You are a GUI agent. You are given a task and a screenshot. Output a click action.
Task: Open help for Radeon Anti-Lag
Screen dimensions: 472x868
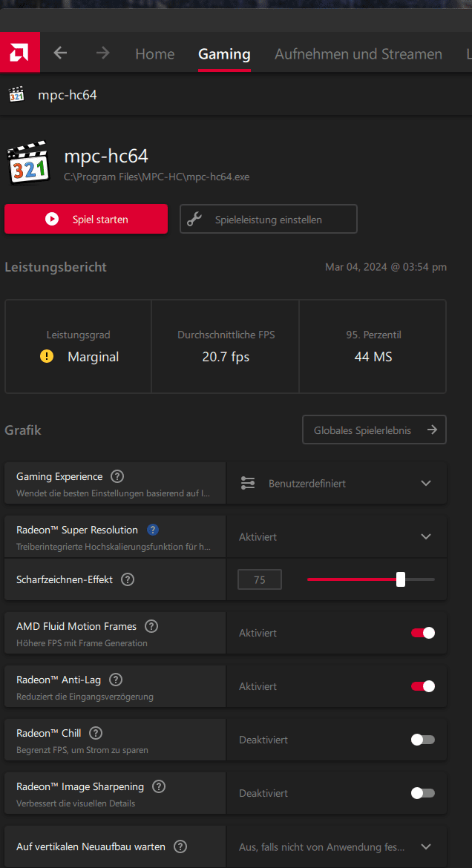[x=116, y=680]
